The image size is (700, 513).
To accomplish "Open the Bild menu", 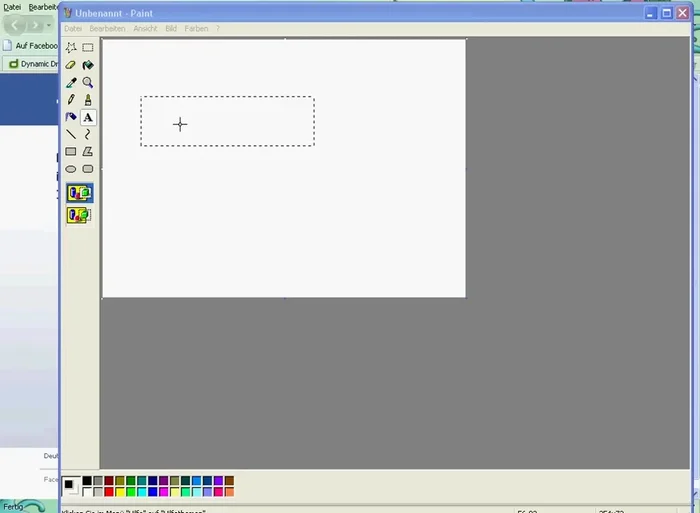I will pyautogui.click(x=171, y=29).
